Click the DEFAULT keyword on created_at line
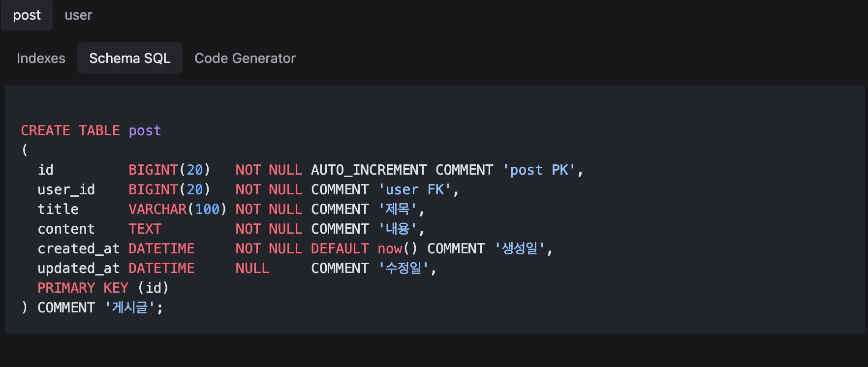 [340, 248]
